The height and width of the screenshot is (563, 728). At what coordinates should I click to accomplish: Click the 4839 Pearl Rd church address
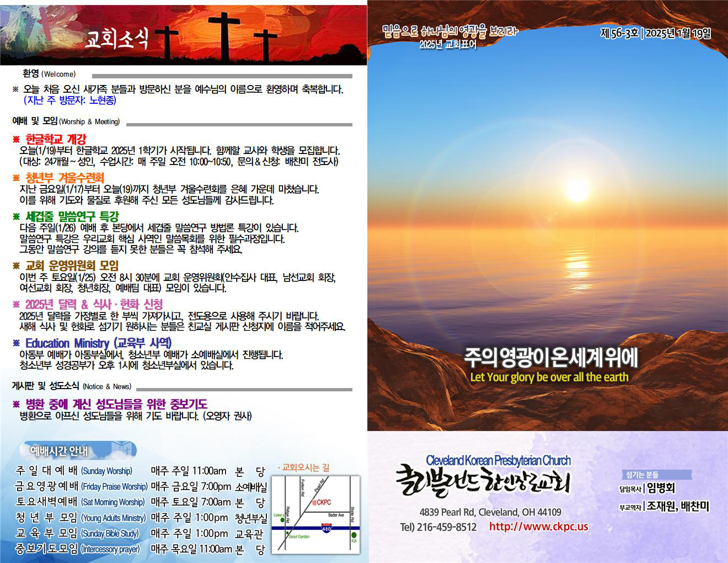pyautogui.click(x=490, y=512)
